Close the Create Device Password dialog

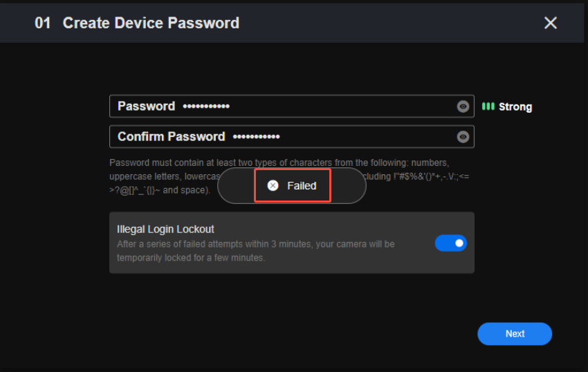pos(551,23)
